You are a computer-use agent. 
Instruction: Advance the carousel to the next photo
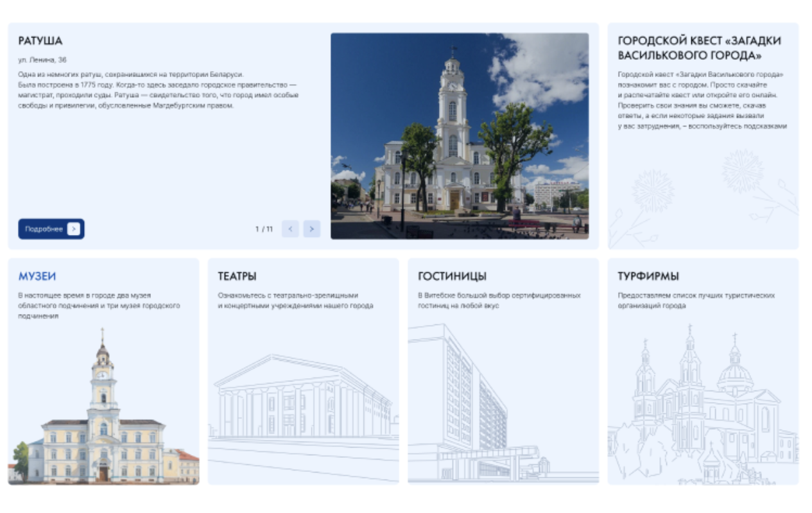click(x=313, y=228)
